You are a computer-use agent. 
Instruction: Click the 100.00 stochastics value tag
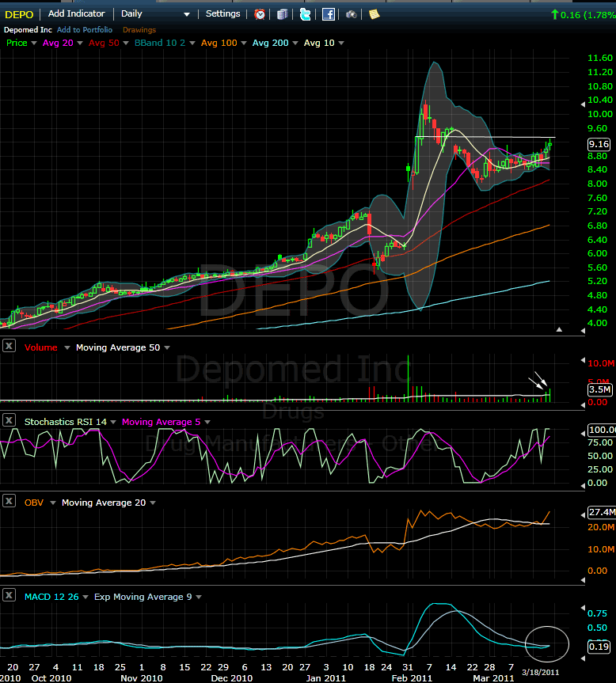[x=602, y=430]
